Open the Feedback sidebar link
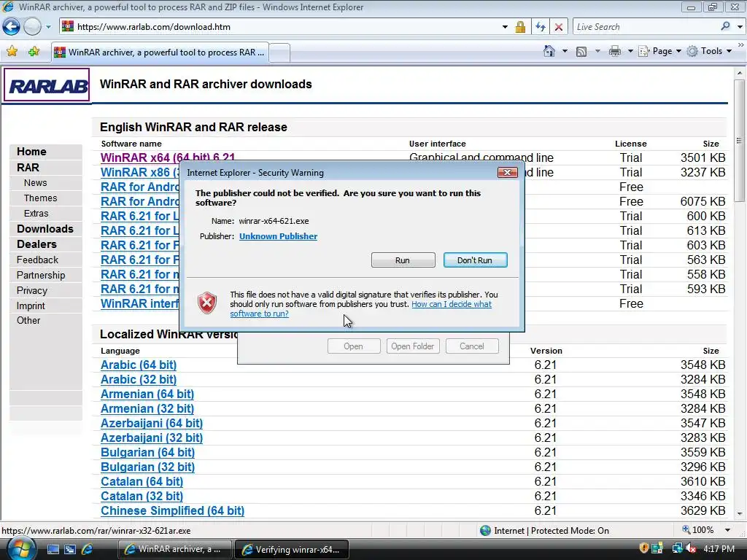This screenshot has width=747, height=560. click(37, 260)
